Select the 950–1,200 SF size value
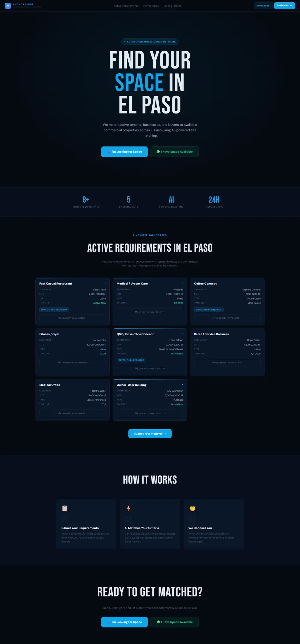Viewport: 300px width, 644px height. click(x=253, y=294)
